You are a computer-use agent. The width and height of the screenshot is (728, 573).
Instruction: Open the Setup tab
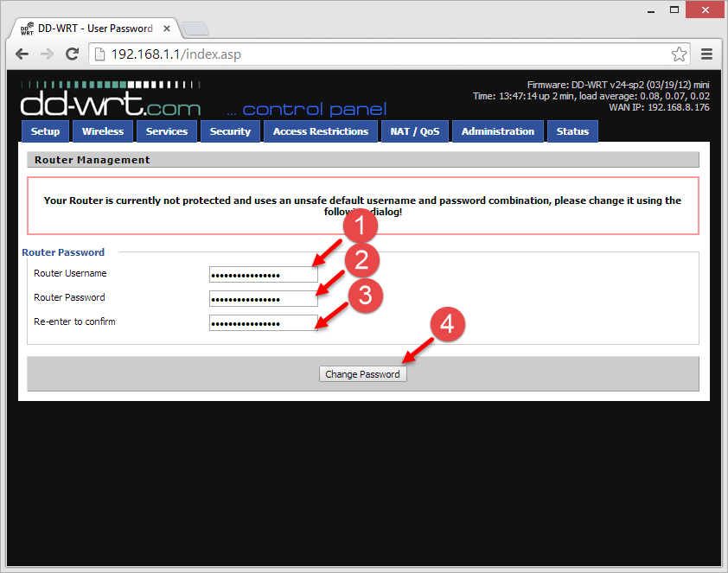[45, 131]
